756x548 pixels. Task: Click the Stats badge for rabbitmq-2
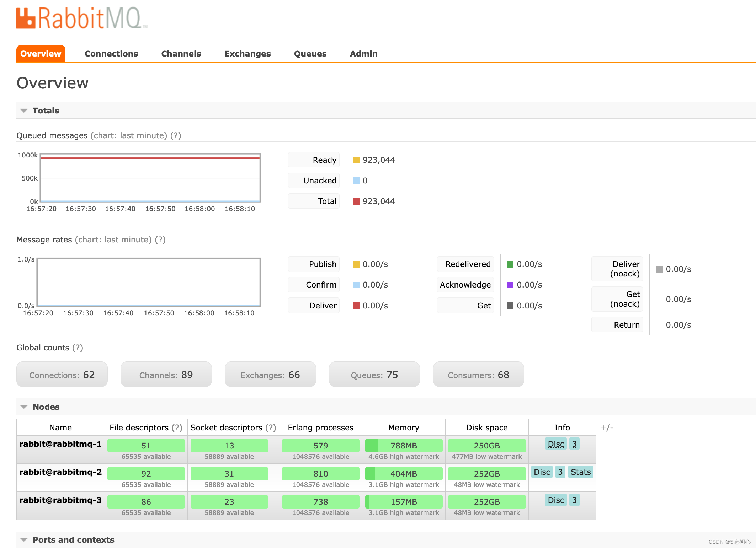[580, 472]
